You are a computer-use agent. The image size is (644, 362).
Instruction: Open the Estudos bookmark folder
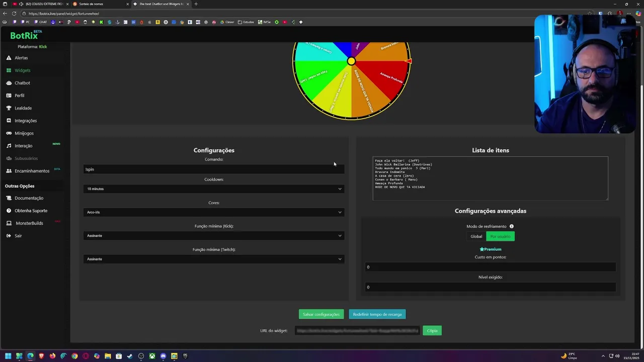(246, 22)
